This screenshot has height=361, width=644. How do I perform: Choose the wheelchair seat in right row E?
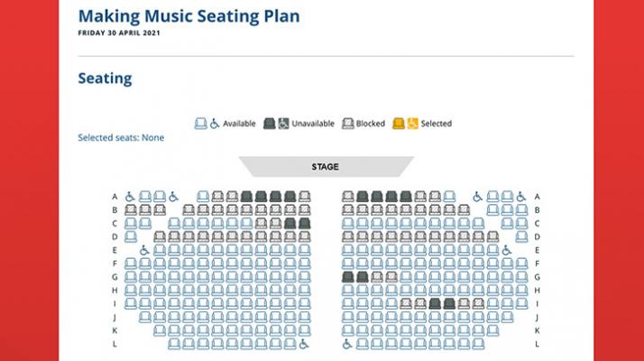coord(507,250)
